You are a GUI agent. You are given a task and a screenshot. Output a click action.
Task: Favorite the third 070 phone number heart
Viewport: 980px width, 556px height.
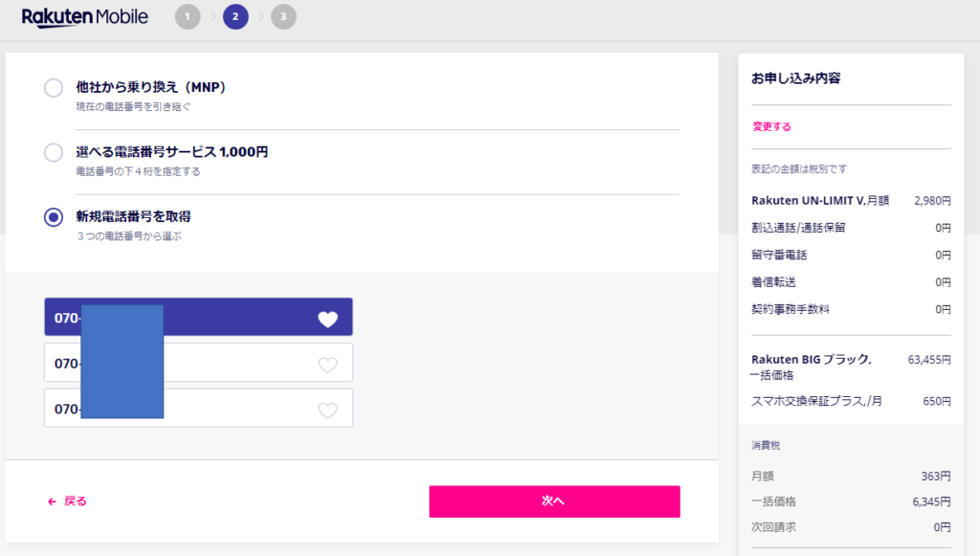[x=327, y=411]
